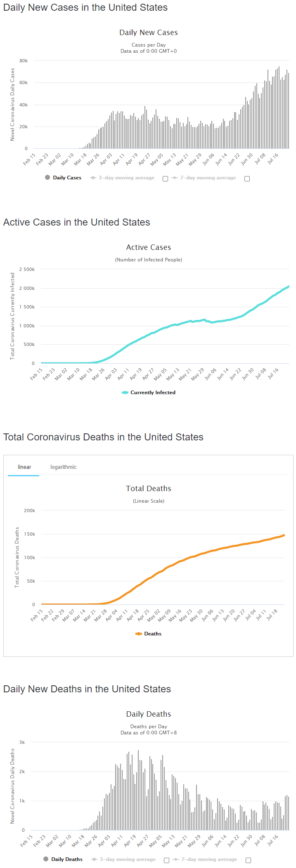Screen dimensions: 296x868
Task: Toggle the Daily Cases legend marker
Action: click(x=47, y=178)
